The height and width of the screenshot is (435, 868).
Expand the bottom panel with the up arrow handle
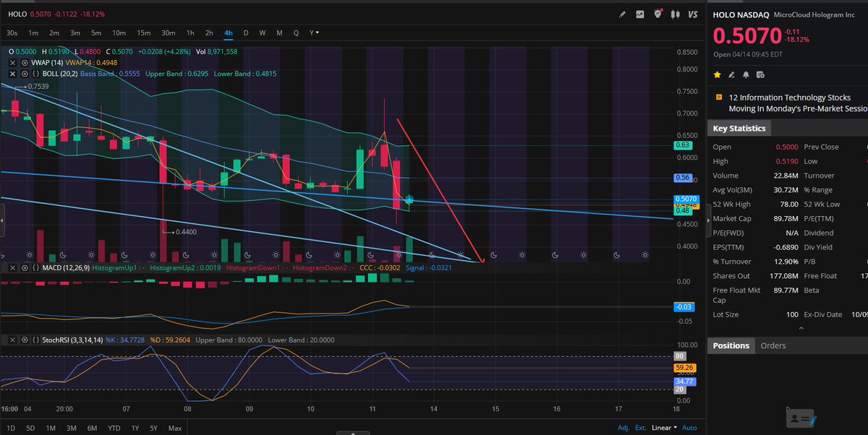352,432
